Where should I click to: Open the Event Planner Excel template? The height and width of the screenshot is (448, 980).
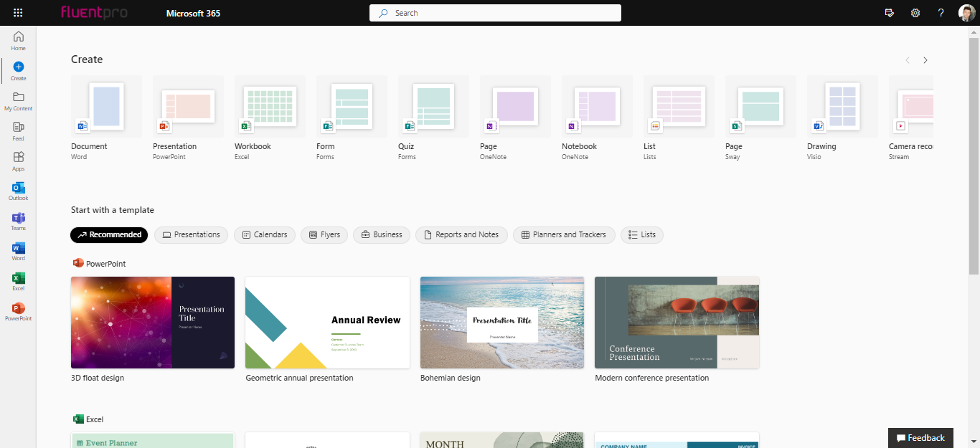tap(153, 440)
